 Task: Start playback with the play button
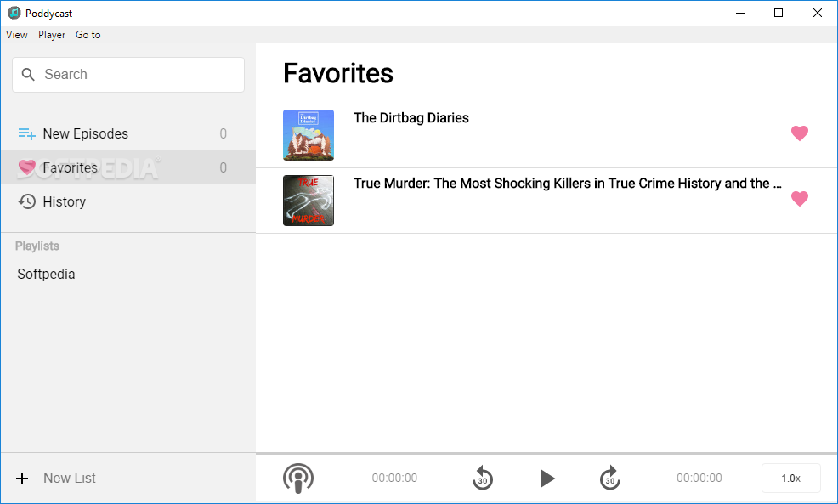[546, 479]
